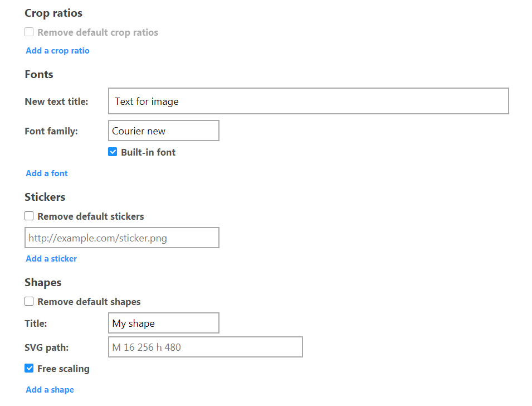Click the Free scaling label

[x=64, y=369]
